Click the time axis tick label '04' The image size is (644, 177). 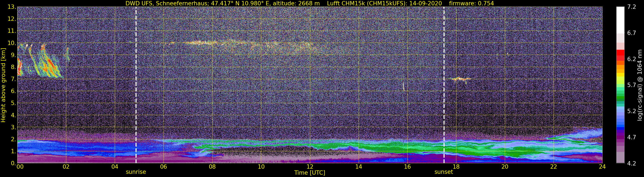click(x=115, y=167)
